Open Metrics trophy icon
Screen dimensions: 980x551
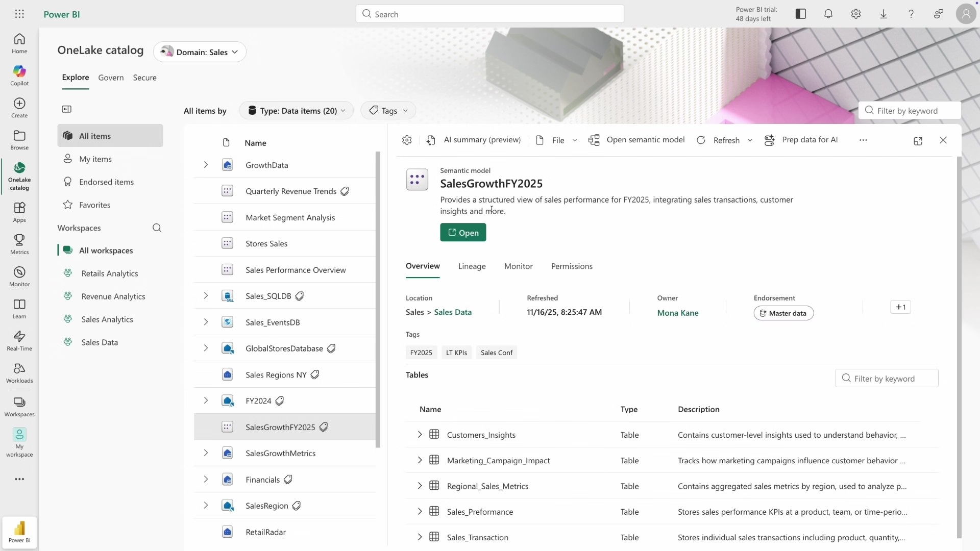19,240
